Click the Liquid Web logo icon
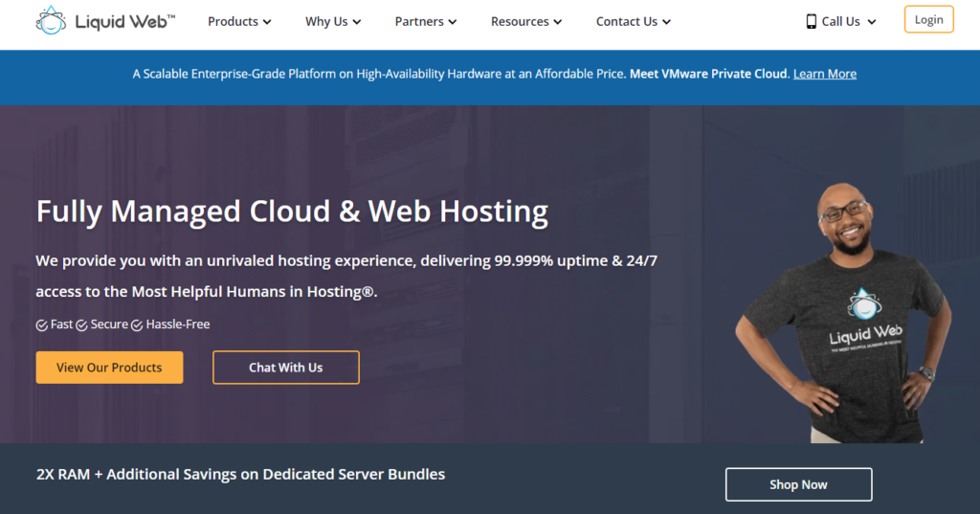The image size is (980, 514). click(51, 20)
